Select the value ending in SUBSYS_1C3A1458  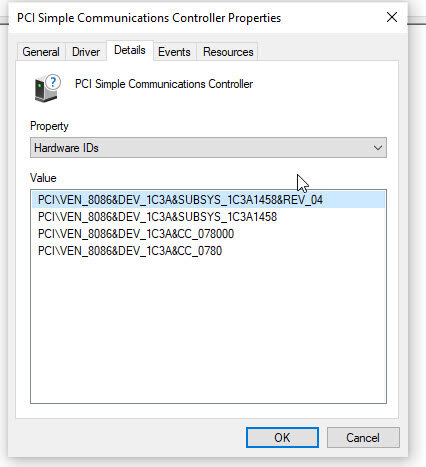157,217
